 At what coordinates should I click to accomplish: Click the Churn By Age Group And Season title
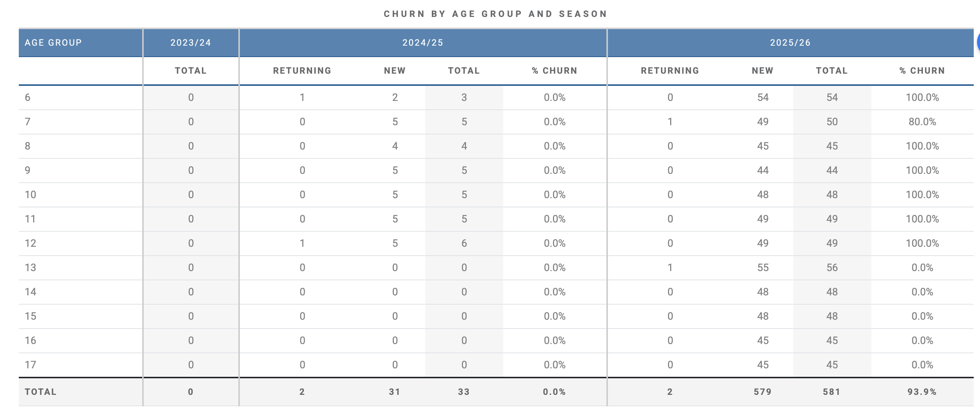495,14
